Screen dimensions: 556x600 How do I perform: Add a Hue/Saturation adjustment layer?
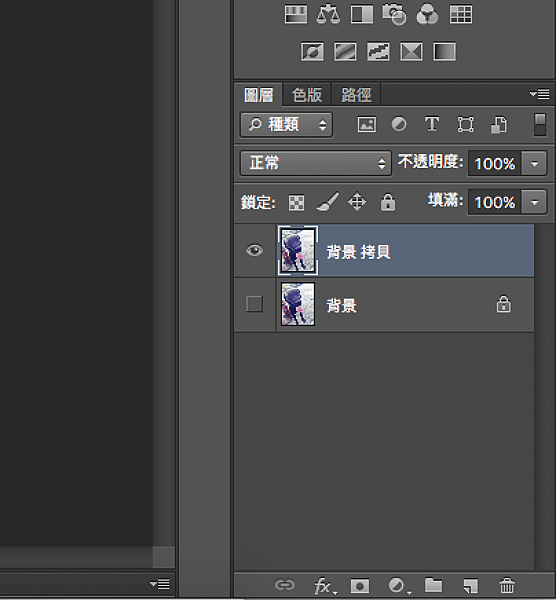pos(296,15)
